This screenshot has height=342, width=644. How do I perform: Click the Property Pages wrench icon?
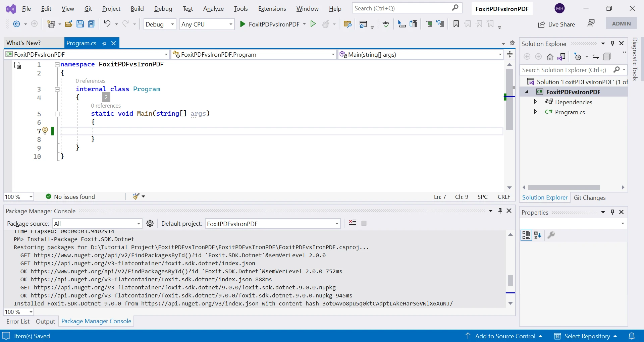tap(551, 235)
